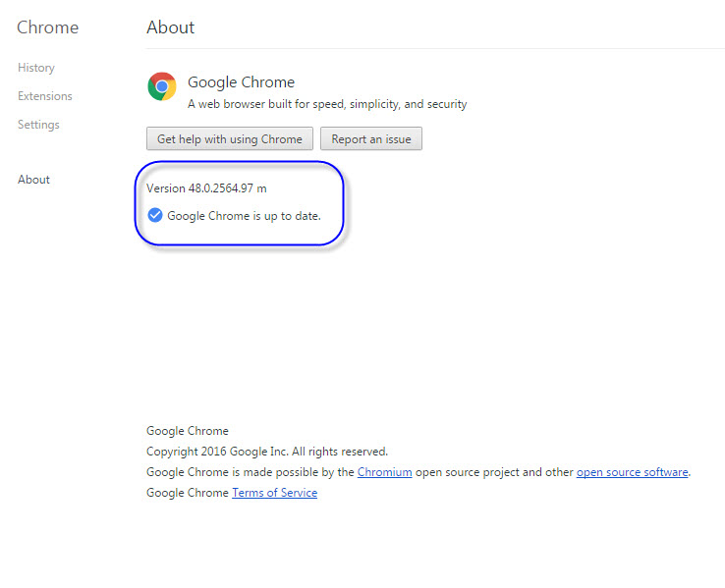Click the 'Google Chrome is up to date' message
The width and height of the screenshot is (725, 588).
[244, 216]
